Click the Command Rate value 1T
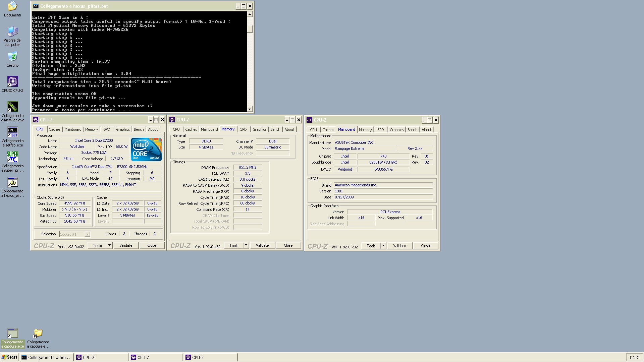 tap(248, 209)
